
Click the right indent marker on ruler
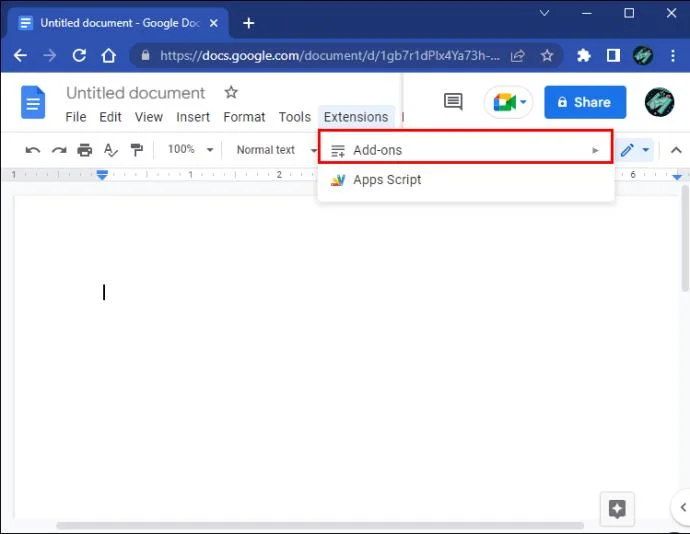pyautogui.click(x=677, y=177)
